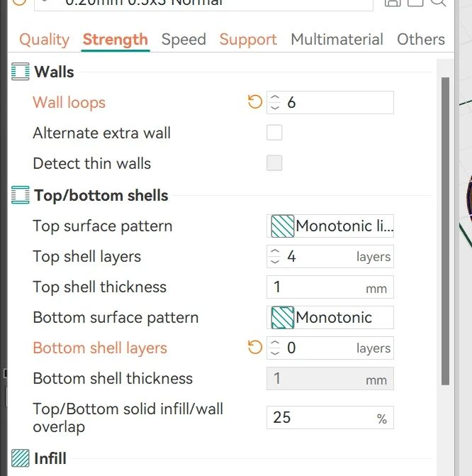Enable Alternate extra wall checkbox
The height and width of the screenshot is (476, 472).
click(x=274, y=133)
